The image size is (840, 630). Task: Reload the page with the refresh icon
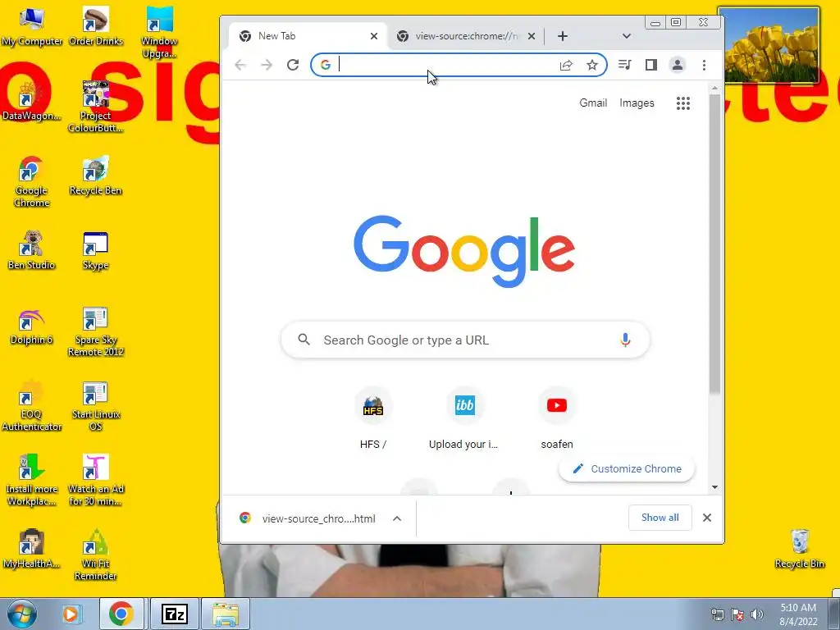(x=293, y=65)
